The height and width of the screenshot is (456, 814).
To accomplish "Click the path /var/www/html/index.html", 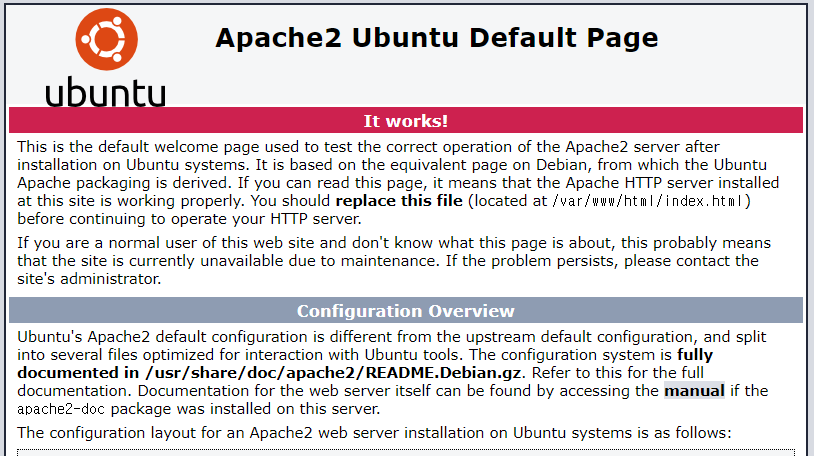I will tap(647, 201).
